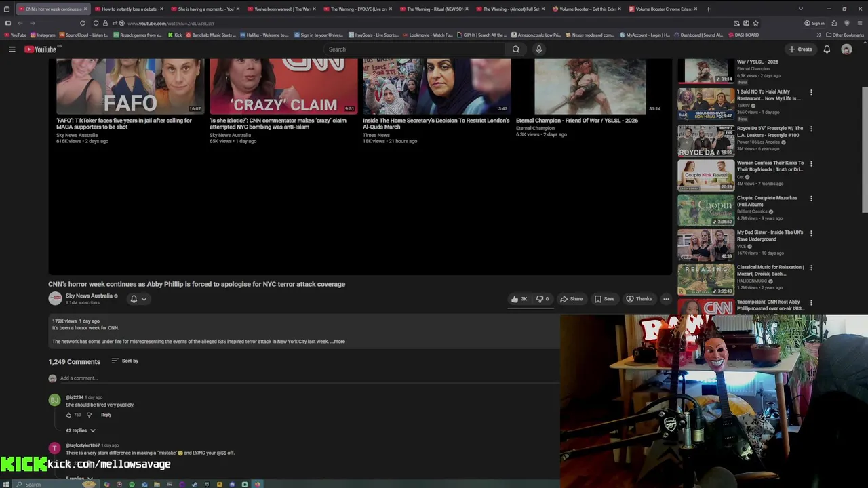This screenshot has height=488, width=868.
Task: Go to the YouTube home logo
Action: (41, 49)
